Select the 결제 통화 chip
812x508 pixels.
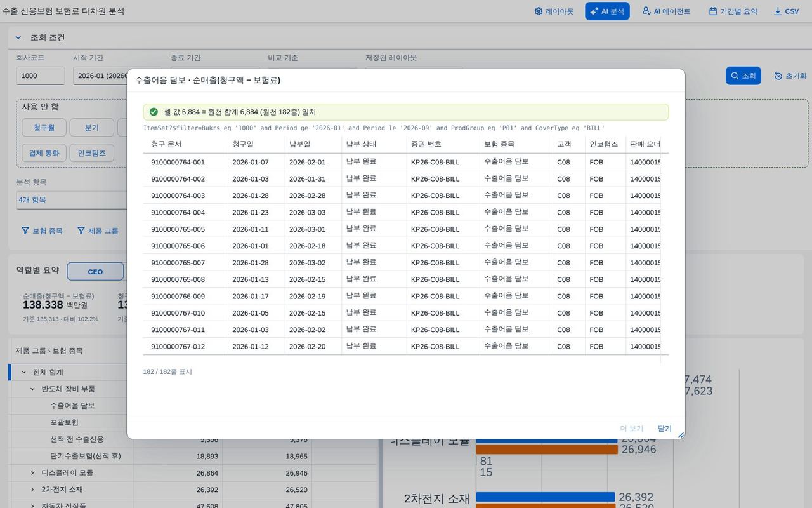pyautogui.click(x=44, y=153)
